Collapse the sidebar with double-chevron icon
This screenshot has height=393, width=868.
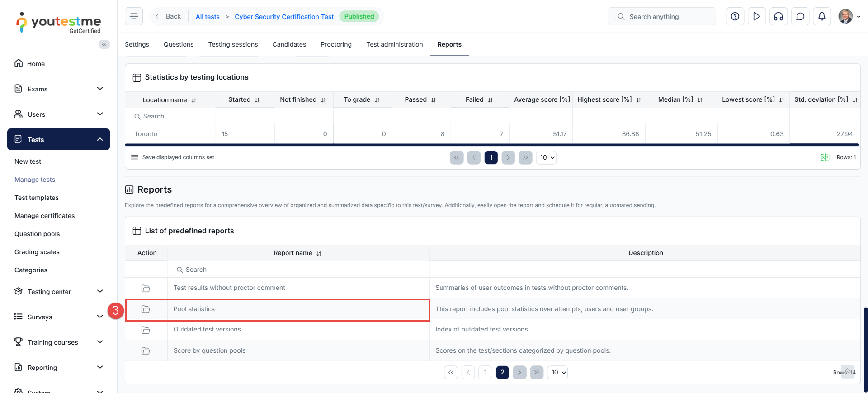tap(104, 44)
